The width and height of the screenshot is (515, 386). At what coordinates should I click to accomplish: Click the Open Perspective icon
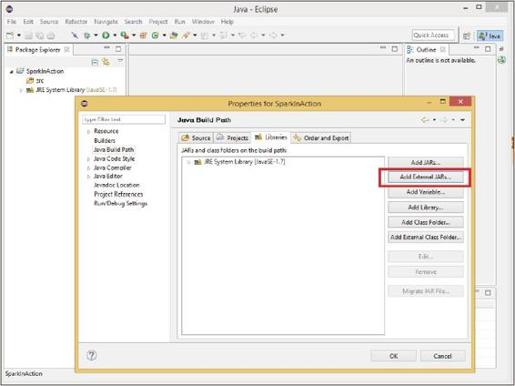[467, 36]
